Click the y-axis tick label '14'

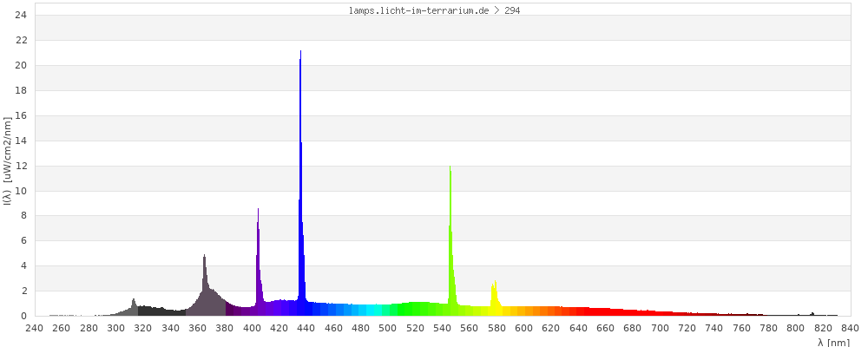click(x=21, y=141)
